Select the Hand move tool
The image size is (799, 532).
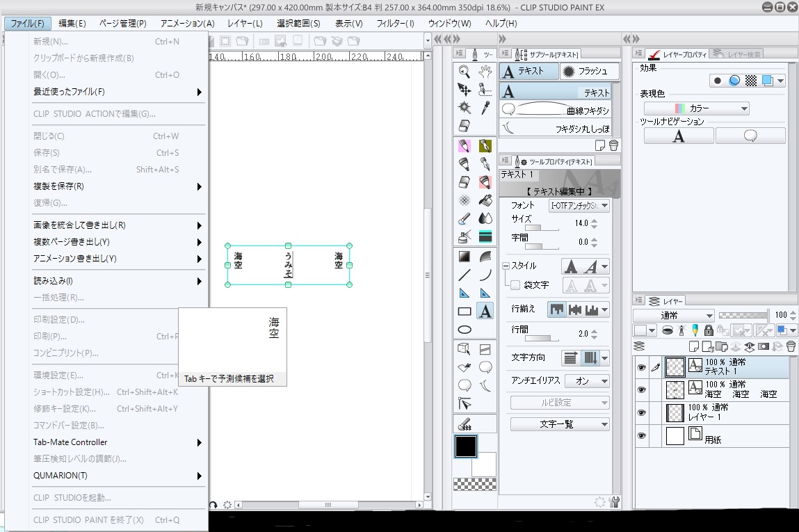tap(485, 71)
